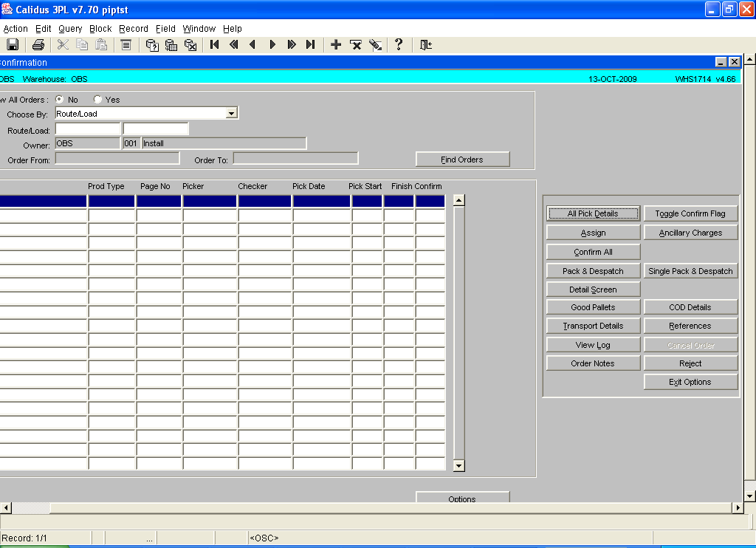This screenshot has height=548, width=756.
Task: Click the Exit door icon
Action: tap(426, 45)
